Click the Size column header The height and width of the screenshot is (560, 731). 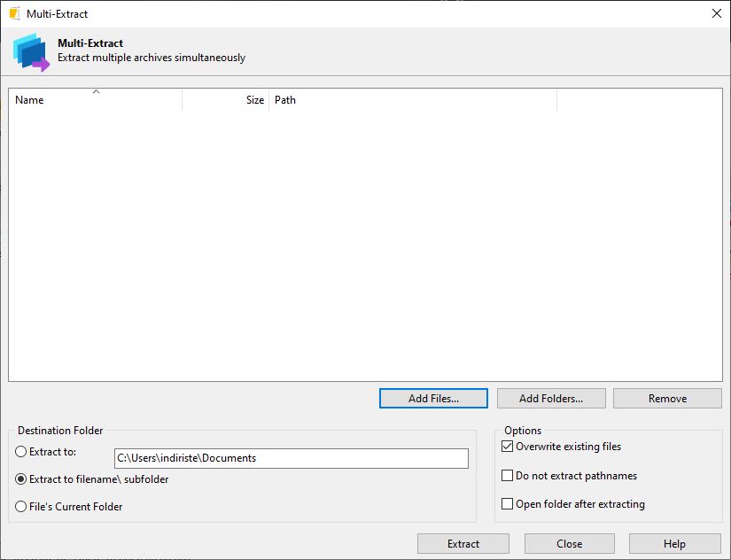pos(226,100)
